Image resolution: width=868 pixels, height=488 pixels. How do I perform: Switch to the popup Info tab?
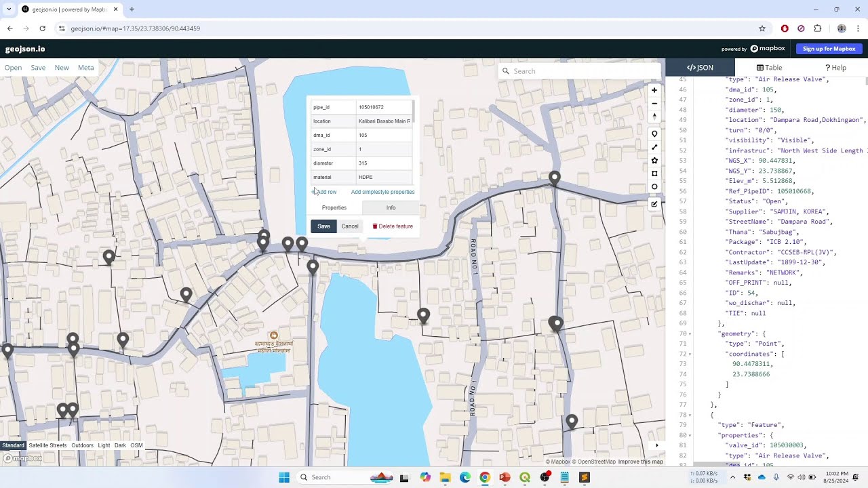click(391, 208)
